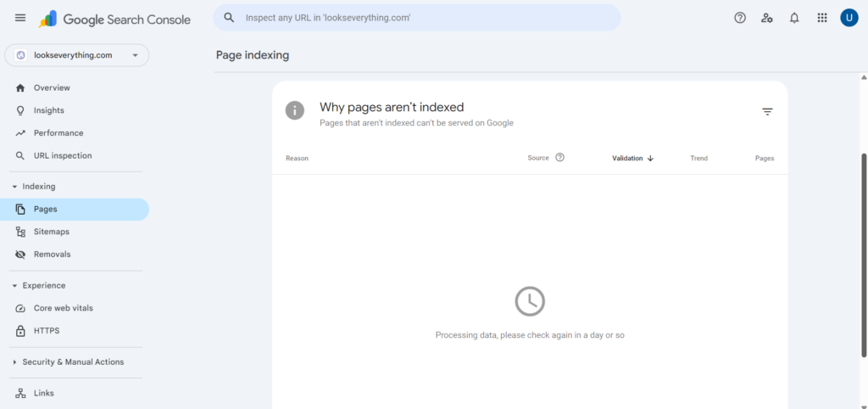Screen dimensions: 868x409
Task: Click the Inspect any URL search field
Action: click(x=424, y=18)
